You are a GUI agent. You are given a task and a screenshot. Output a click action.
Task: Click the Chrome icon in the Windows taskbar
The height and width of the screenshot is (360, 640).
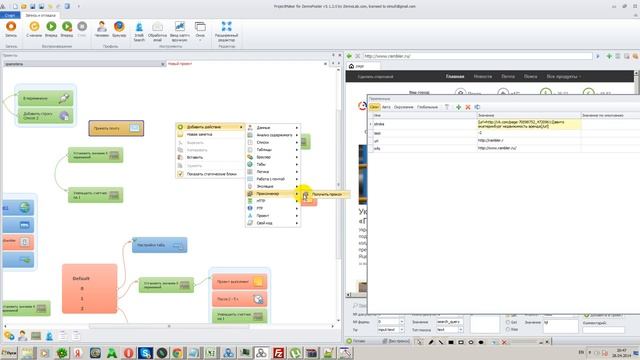point(178,353)
